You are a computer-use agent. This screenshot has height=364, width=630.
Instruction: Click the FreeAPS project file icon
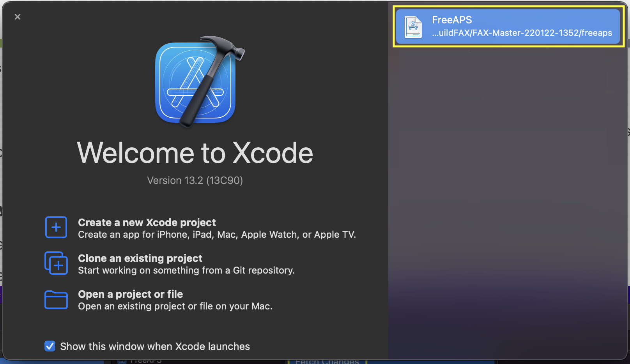coord(413,27)
